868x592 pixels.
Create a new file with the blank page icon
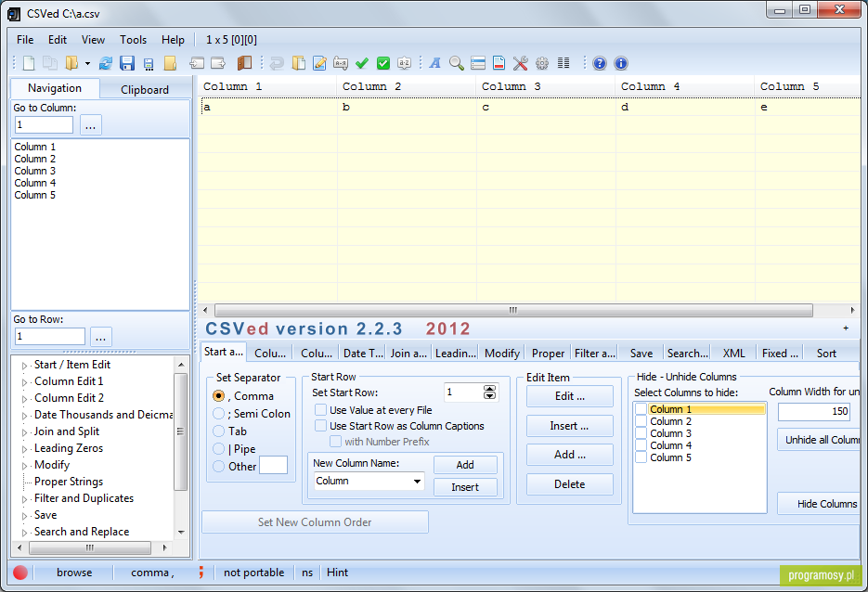point(29,63)
